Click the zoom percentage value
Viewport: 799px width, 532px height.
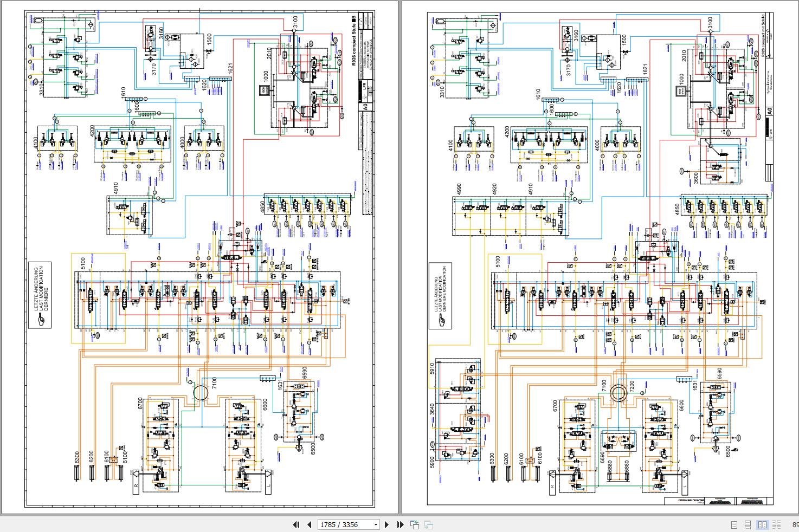coord(795,524)
